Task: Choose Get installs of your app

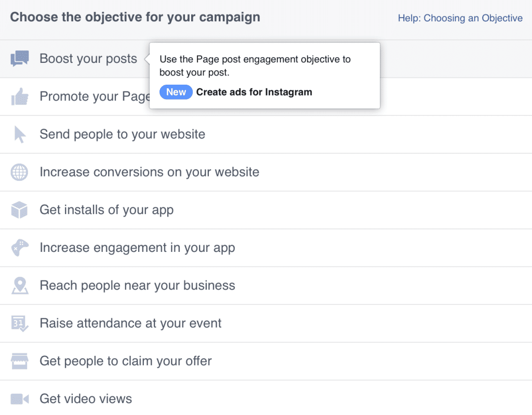Action: pos(107,210)
